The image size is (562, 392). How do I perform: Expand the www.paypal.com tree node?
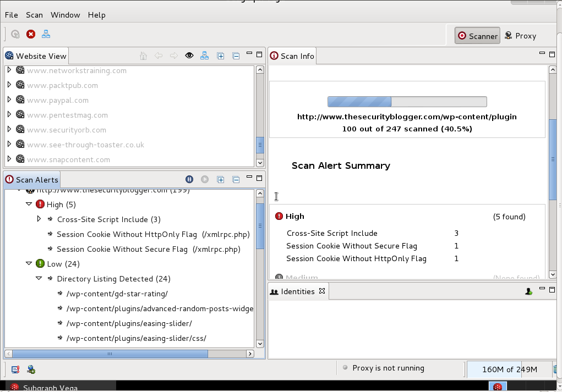coord(9,100)
